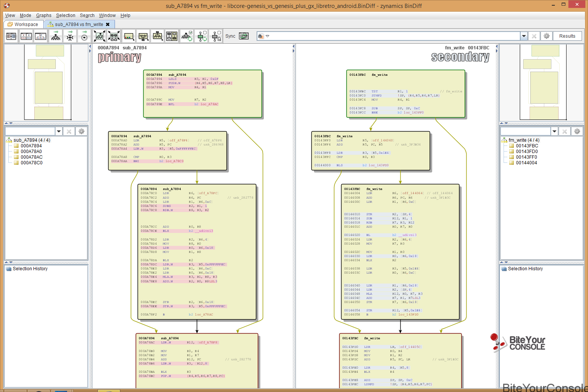Open the View menu
The width and height of the screenshot is (588, 392).
tap(10, 15)
